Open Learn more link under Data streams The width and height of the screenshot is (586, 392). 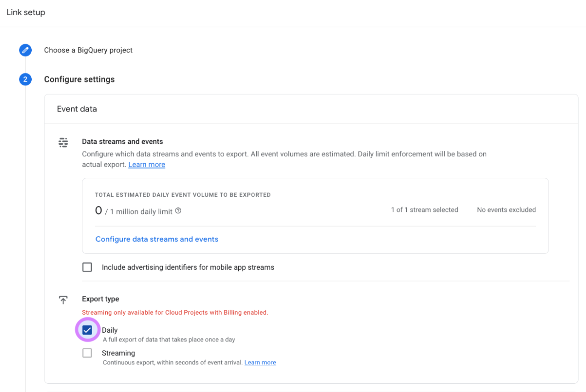146,165
